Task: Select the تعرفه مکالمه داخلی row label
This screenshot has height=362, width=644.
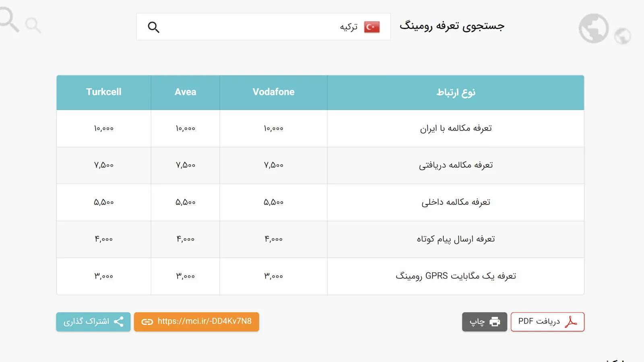Action: click(456, 202)
